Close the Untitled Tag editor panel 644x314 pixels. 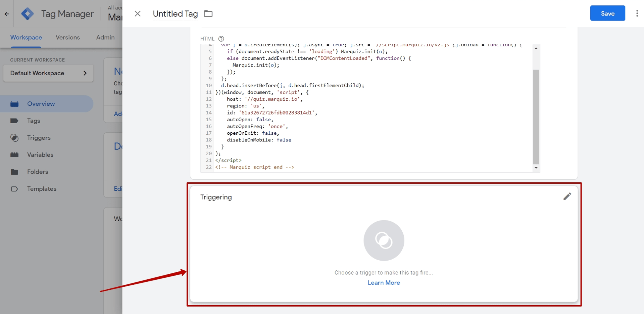[138, 14]
